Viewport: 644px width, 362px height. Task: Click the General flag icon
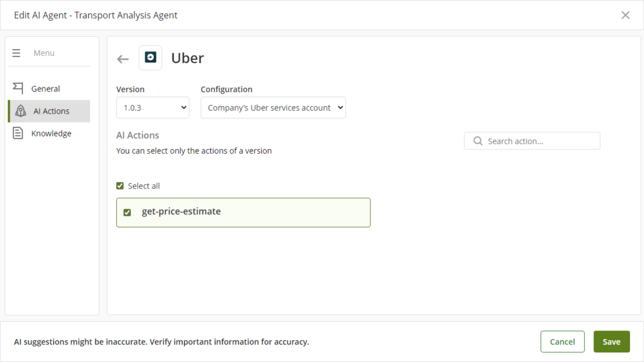(x=18, y=88)
